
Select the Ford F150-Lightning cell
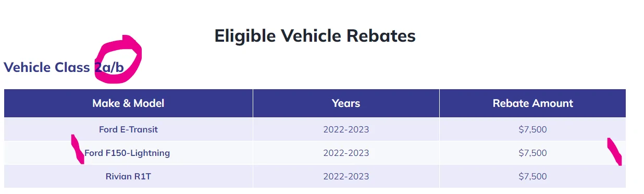click(x=128, y=153)
